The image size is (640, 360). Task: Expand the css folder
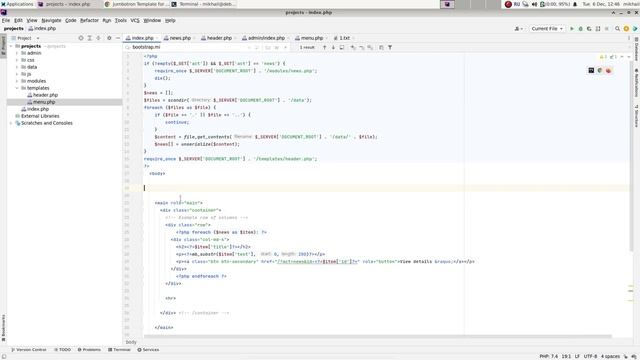(x=17, y=60)
